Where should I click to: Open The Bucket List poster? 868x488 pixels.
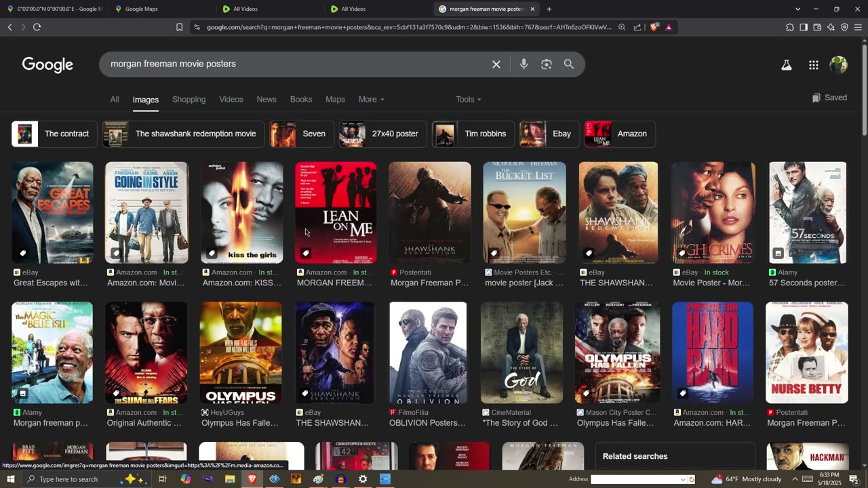click(x=524, y=212)
